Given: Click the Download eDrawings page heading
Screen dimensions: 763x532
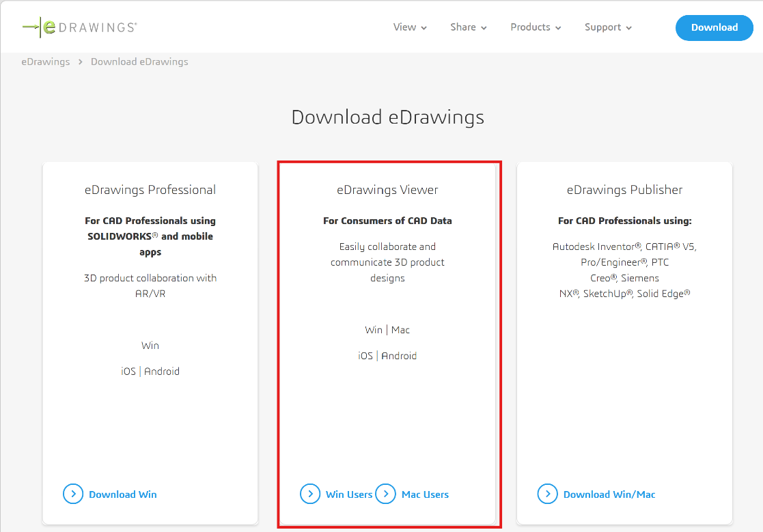Looking at the screenshot, I should [388, 117].
